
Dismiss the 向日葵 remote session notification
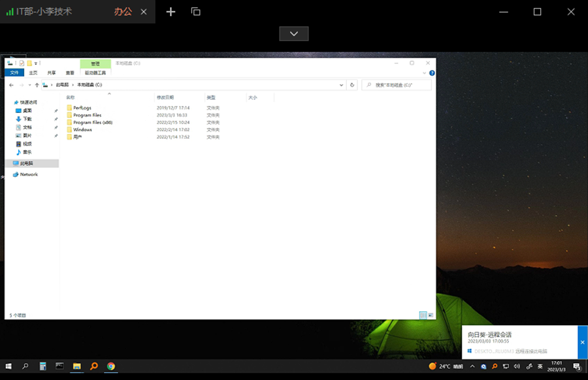582,342
